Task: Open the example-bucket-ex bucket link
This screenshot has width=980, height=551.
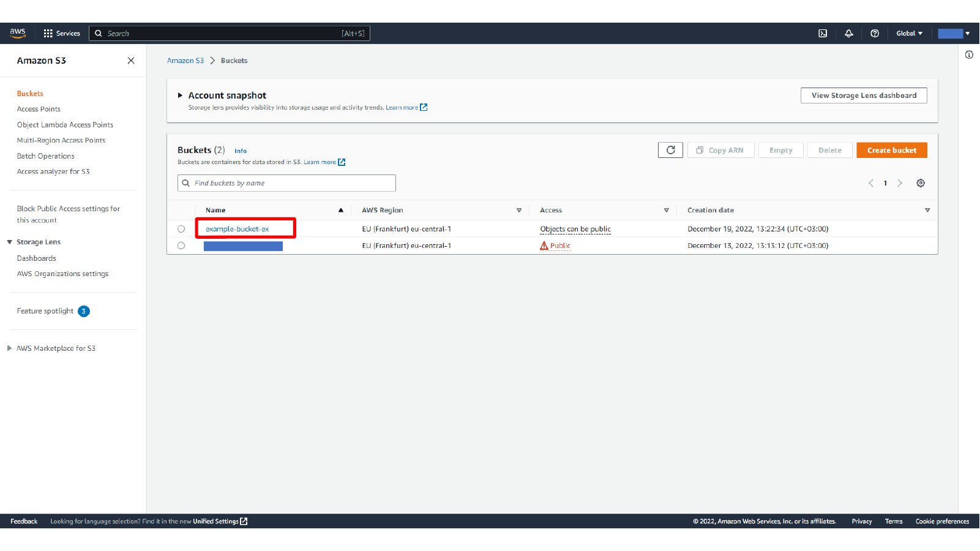Action: point(238,229)
